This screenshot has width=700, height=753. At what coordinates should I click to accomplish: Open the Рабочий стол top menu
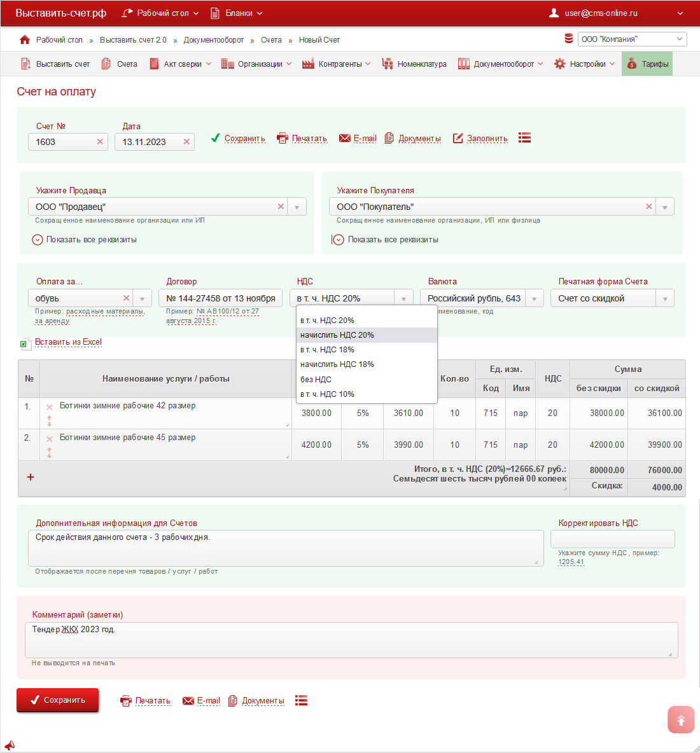click(160, 13)
